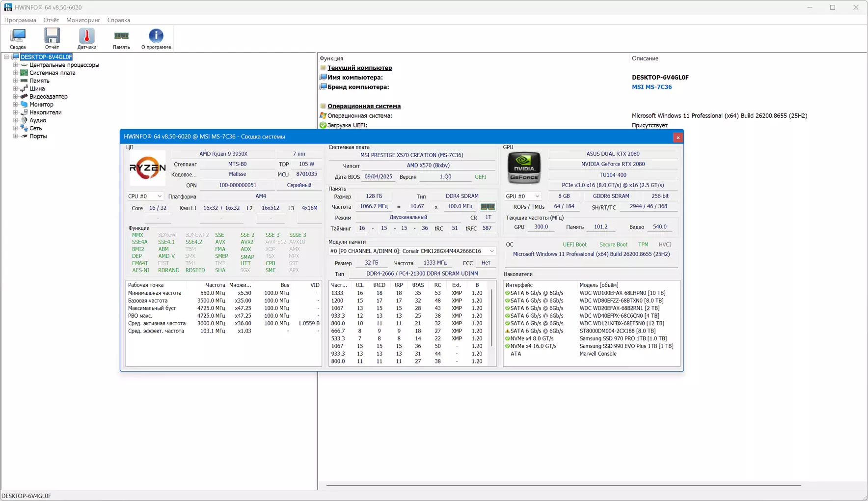The width and height of the screenshot is (868, 501).
Task: Expand the Центральные процессоры tree node
Action: click(15, 65)
